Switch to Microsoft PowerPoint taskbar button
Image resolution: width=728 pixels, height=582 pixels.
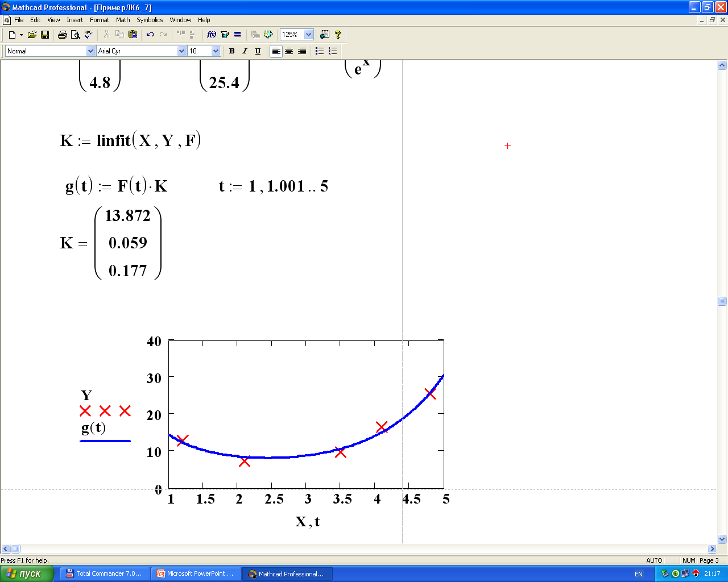(x=196, y=573)
